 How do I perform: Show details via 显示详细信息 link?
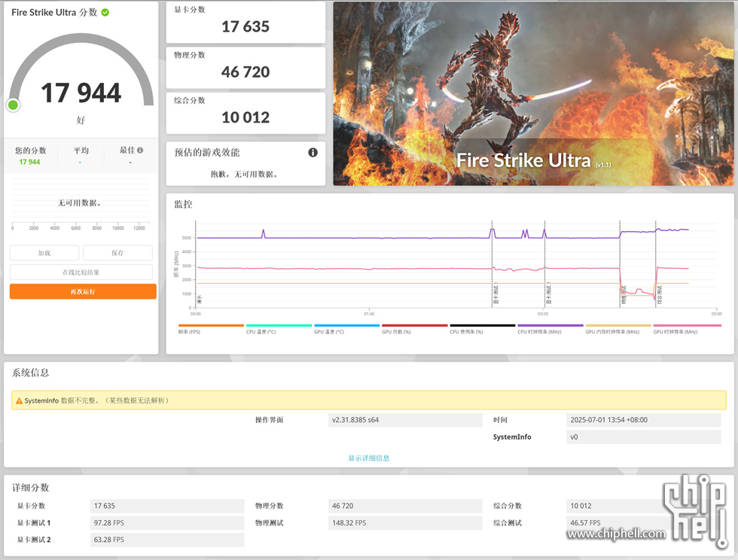point(369,458)
